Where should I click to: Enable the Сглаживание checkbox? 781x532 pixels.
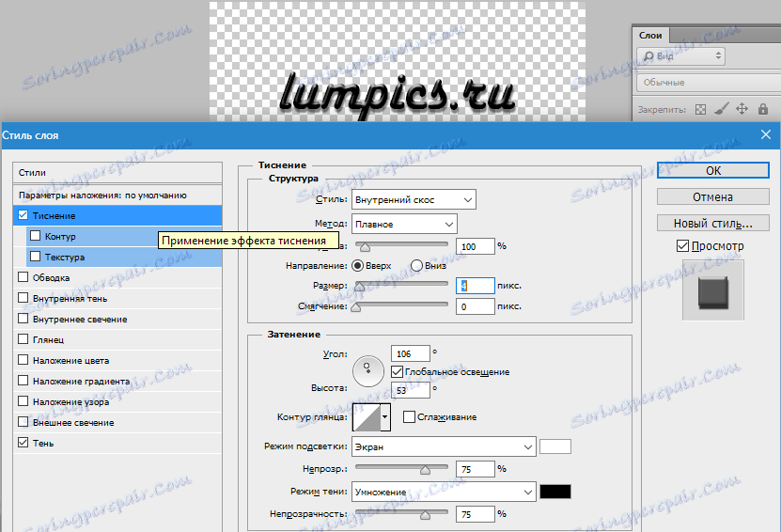tap(409, 417)
